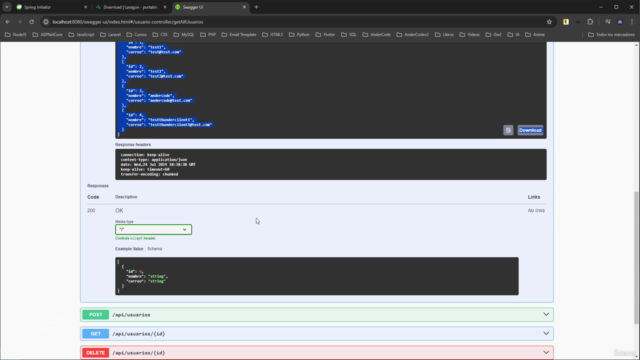Close the Spring Initializr tab
The width and height of the screenshot is (640, 360).
click(85, 7)
